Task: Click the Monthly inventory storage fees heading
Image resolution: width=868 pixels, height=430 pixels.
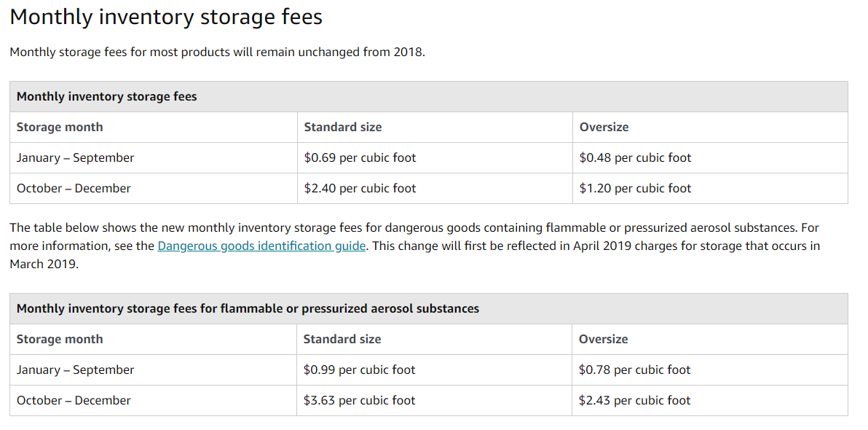Action: (166, 17)
